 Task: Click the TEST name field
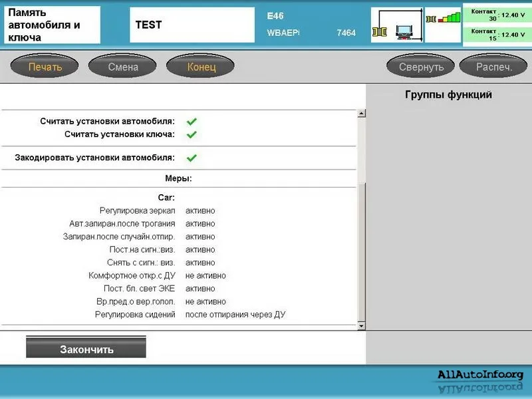[x=192, y=25]
